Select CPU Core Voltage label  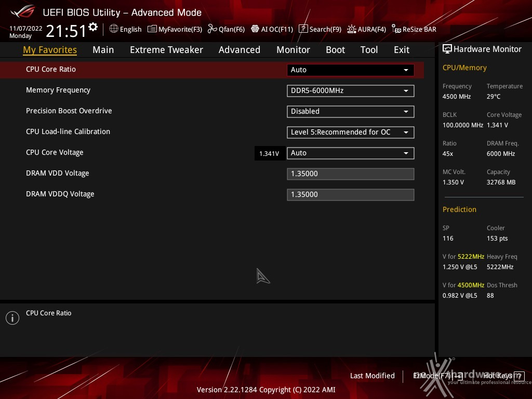pyautogui.click(x=55, y=153)
